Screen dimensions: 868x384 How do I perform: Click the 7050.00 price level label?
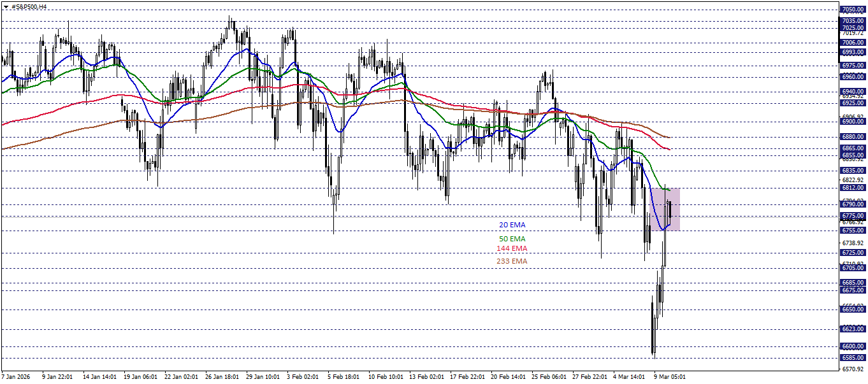tap(851, 9)
